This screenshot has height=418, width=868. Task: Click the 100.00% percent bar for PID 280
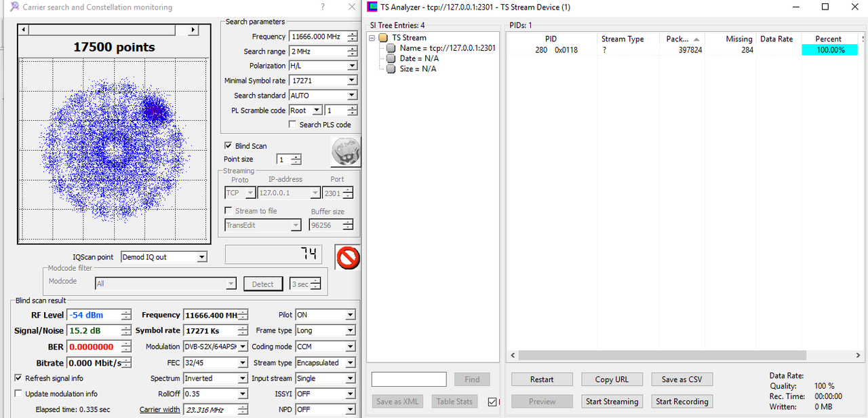(830, 50)
